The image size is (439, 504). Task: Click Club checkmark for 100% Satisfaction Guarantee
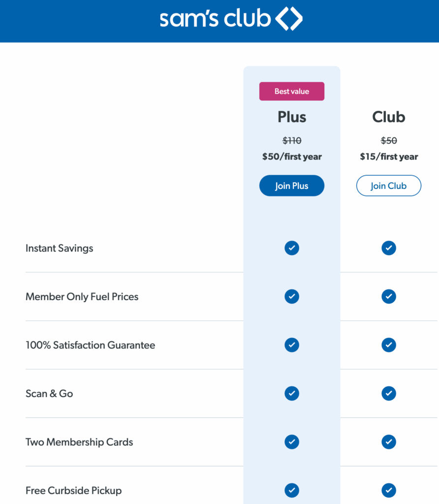click(389, 345)
